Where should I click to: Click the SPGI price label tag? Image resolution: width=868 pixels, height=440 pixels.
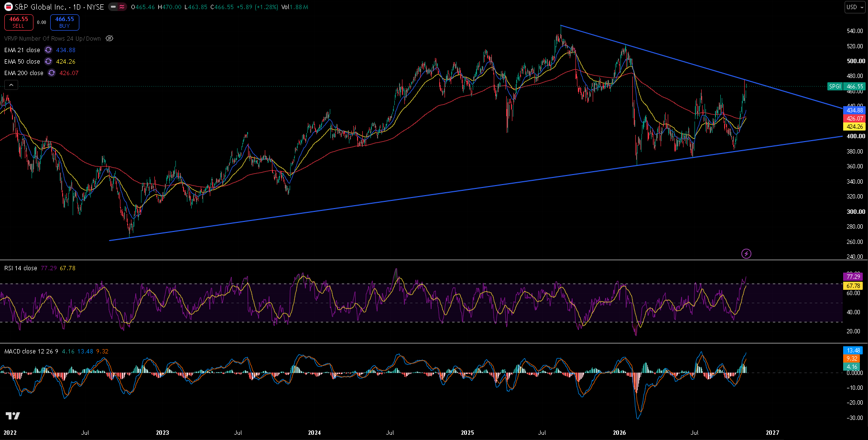tap(835, 87)
